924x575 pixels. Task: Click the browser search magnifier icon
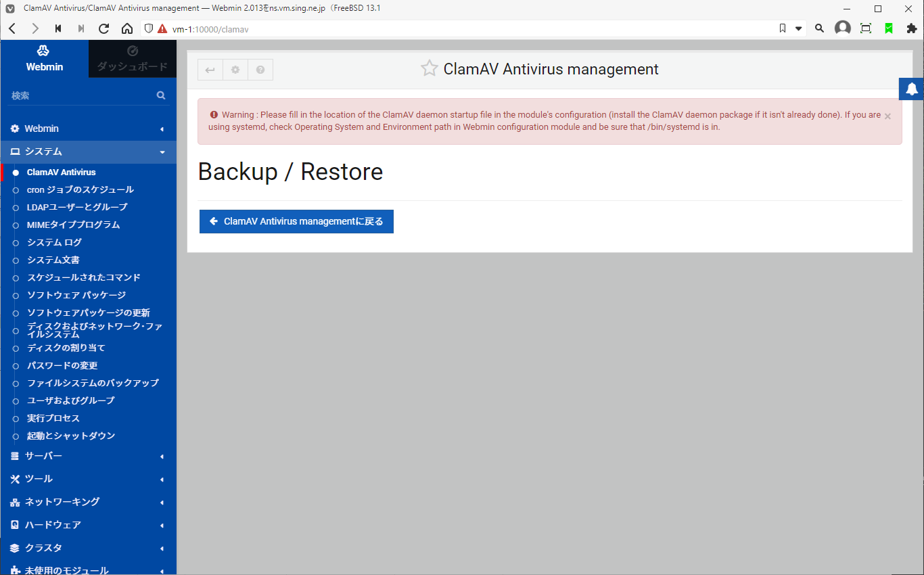[x=819, y=28]
